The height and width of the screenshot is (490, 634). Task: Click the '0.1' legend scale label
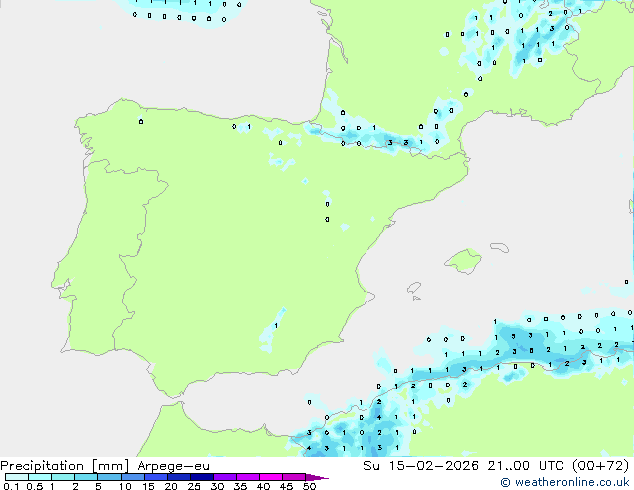[x=11, y=486]
